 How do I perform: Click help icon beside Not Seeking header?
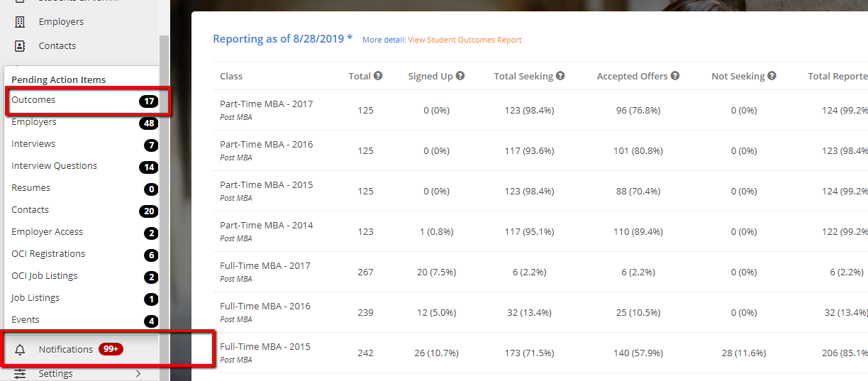[772, 76]
